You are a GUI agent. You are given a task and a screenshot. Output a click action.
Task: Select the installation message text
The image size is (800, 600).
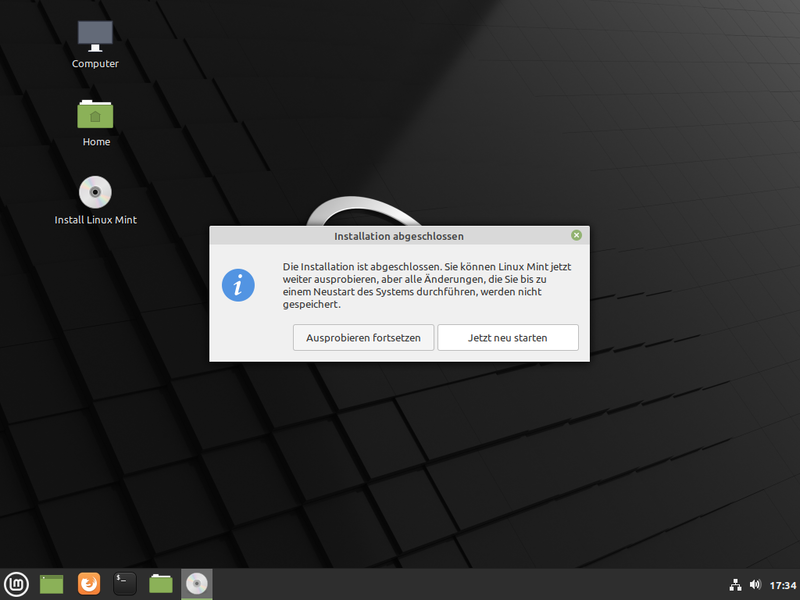420,281
